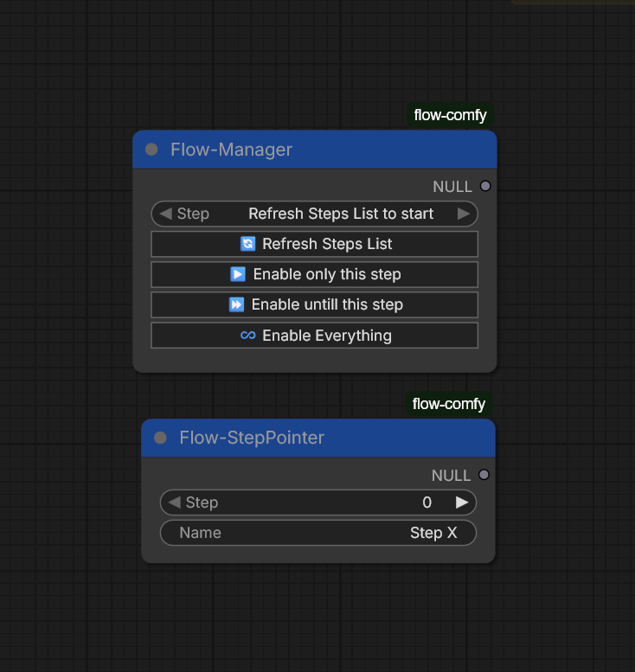Click the Enable only this step button
Image resolution: width=635 pixels, height=672 pixels.
click(x=315, y=274)
